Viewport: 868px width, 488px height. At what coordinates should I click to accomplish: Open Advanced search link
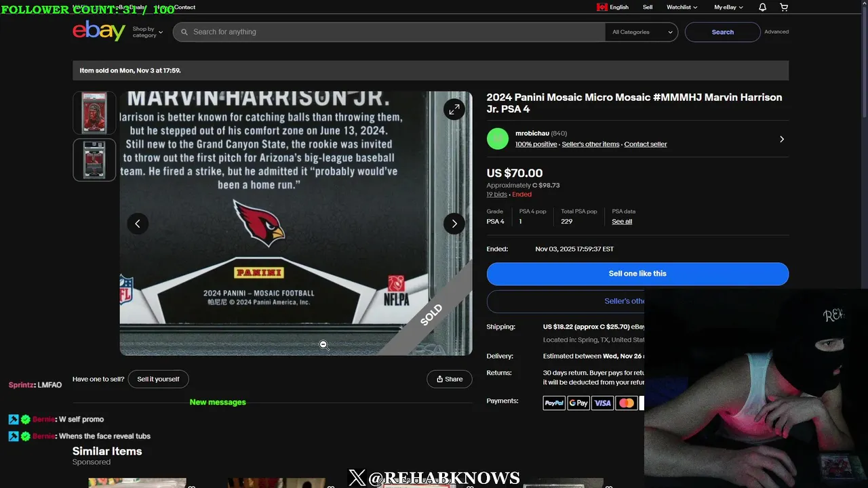click(776, 32)
